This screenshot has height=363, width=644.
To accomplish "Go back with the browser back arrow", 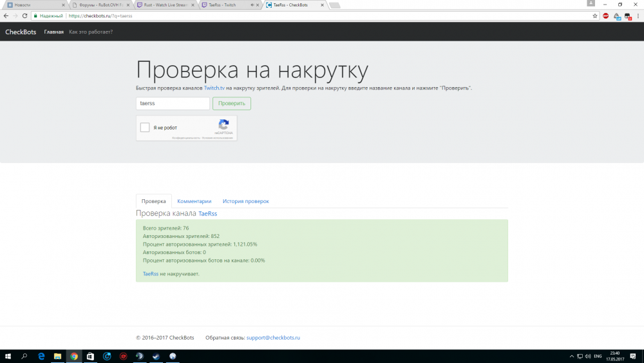I will pos(6,15).
